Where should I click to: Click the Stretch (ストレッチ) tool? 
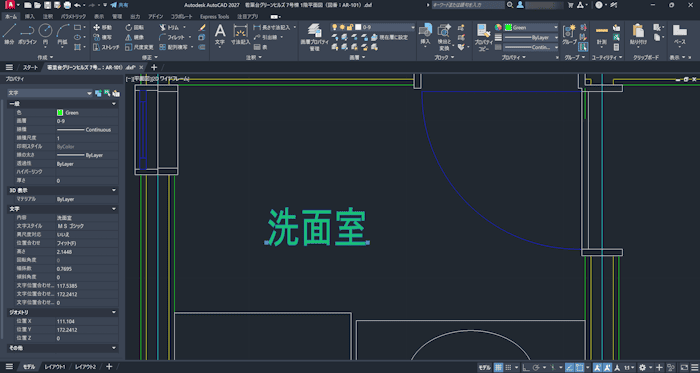point(106,47)
